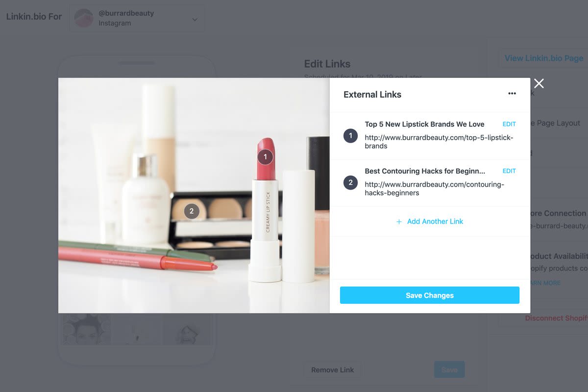Save Changes in External Links panel
588x392 pixels.
(430, 295)
